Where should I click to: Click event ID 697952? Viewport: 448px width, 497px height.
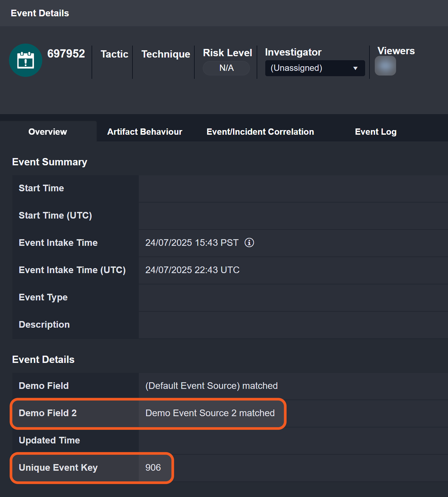click(x=66, y=54)
